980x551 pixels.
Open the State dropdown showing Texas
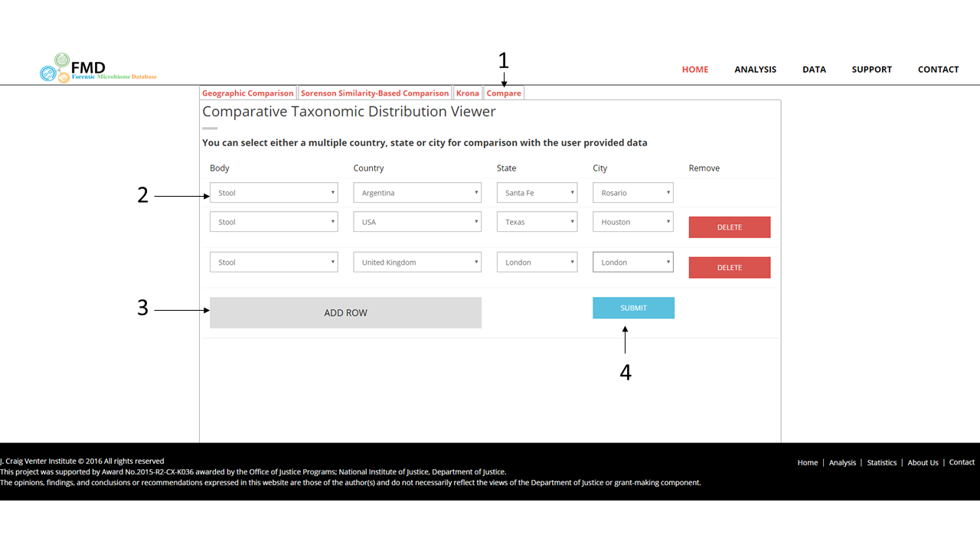coord(537,222)
